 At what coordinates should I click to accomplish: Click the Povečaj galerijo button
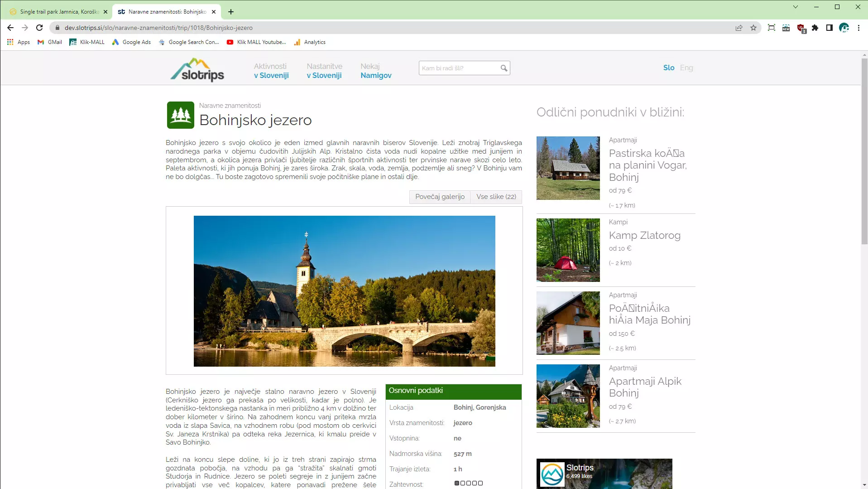(440, 197)
